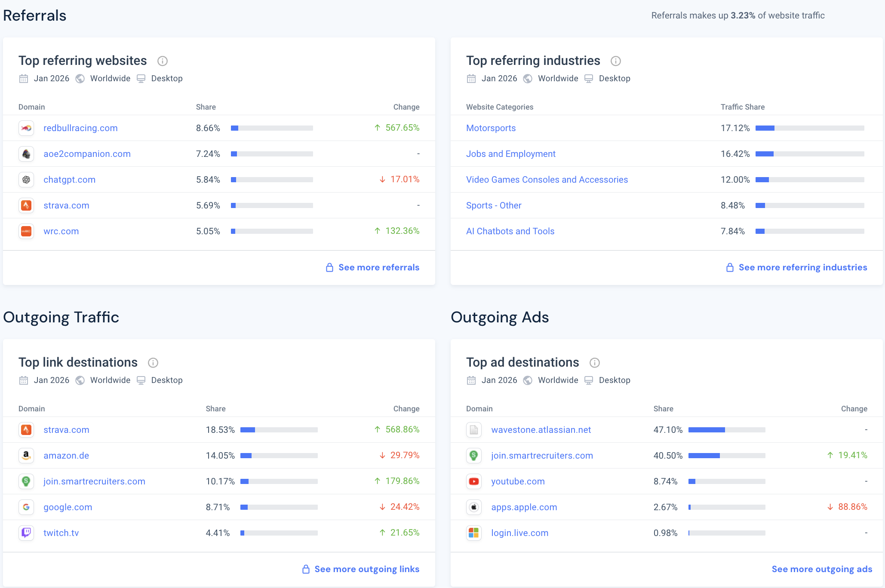Open info tooltip for Top link destinations

coord(153,363)
